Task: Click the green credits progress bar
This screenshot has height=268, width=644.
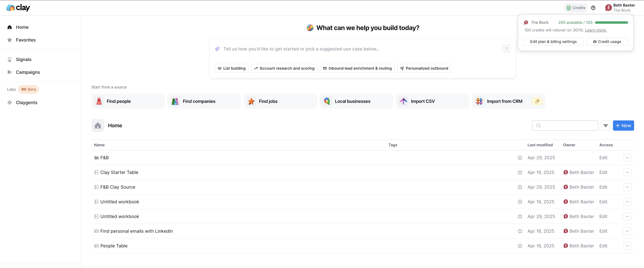Action: click(611, 23)
